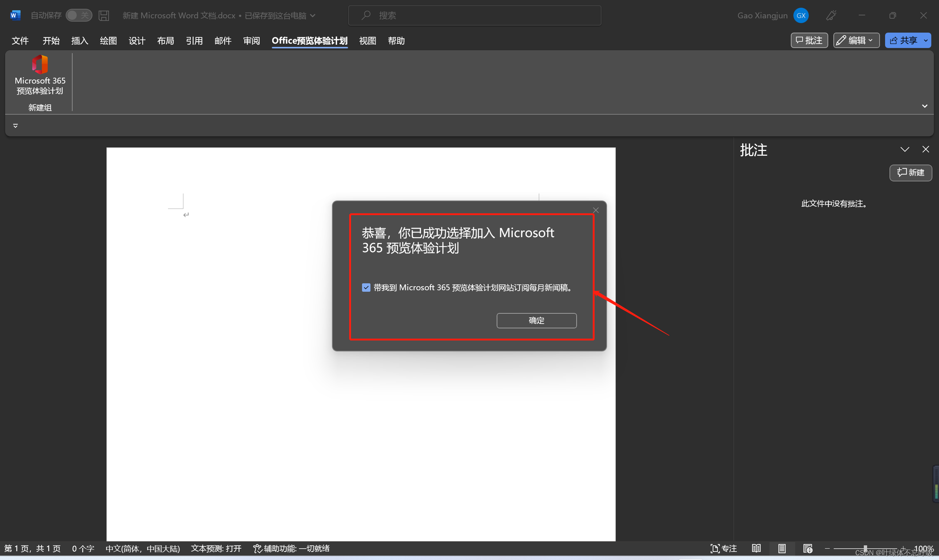Close the 批注 comments pane

[925, 150]
